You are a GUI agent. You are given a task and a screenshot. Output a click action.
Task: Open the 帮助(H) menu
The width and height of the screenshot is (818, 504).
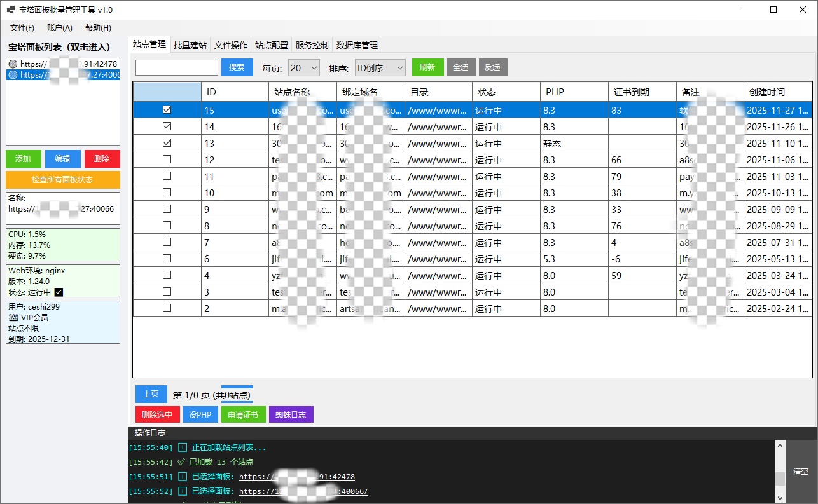click(98, 28)
